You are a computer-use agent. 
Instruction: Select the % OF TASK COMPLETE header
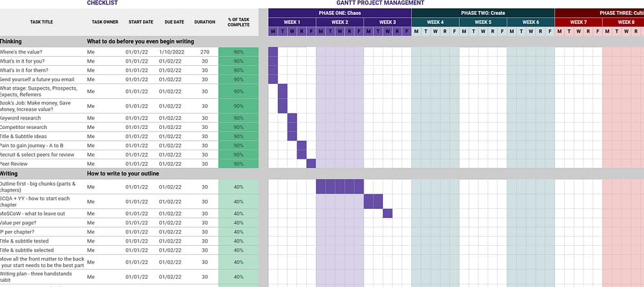[x=239, y=22]
